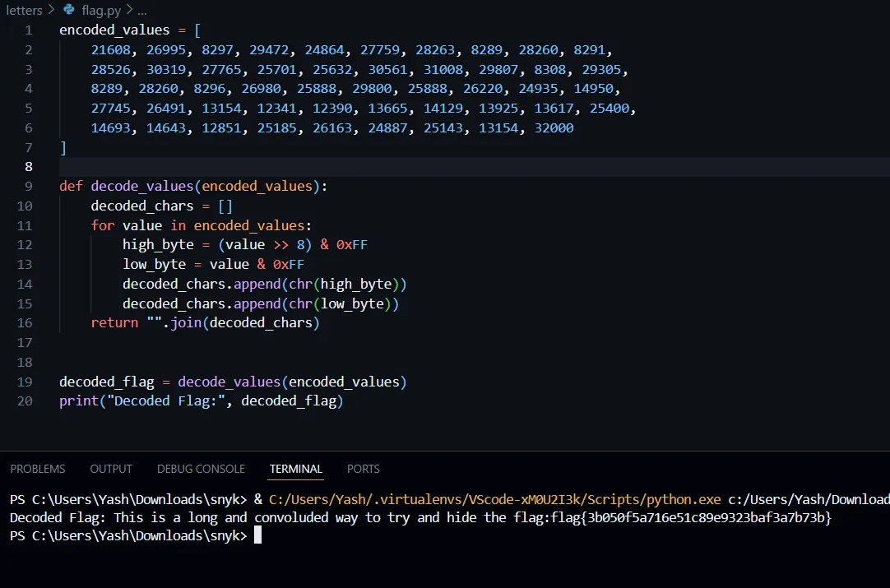Expand the breadcrumb ellipsis symbol list
The width and height of the screenshot is (890, 588).
pyautogui.click(x=141, y=11)
